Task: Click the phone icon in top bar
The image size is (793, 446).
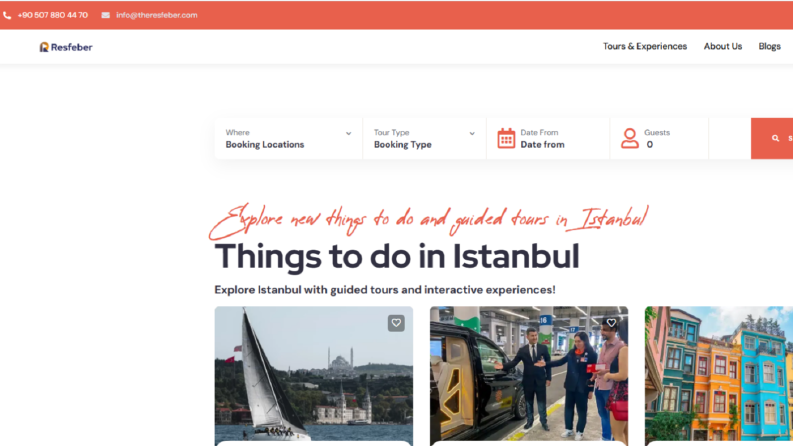Action: click(x=7, y=15)
